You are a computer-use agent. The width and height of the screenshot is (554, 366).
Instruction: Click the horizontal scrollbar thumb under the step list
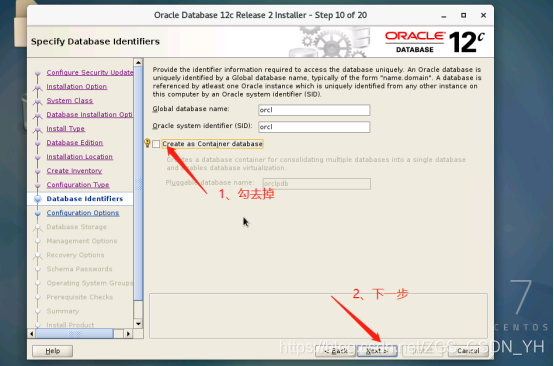(74, 333)
